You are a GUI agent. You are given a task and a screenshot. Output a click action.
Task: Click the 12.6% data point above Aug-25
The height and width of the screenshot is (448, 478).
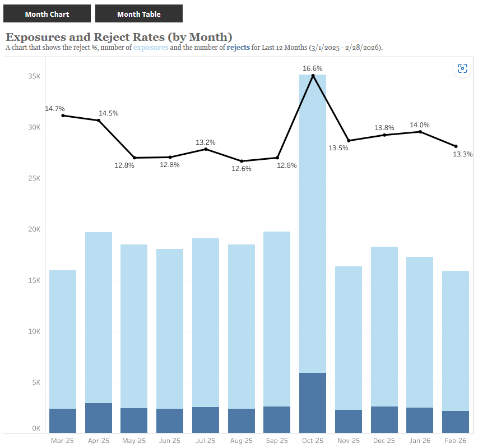(x=241, y=161)
